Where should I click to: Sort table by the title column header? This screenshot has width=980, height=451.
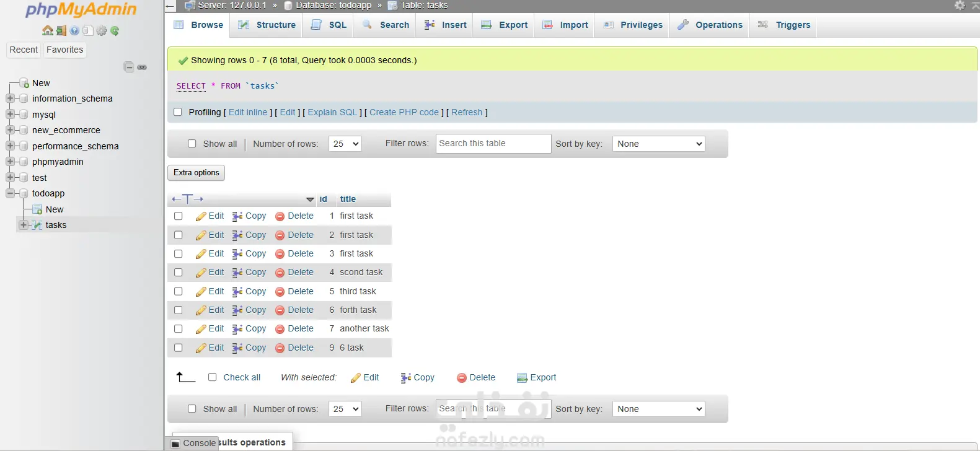348,199
